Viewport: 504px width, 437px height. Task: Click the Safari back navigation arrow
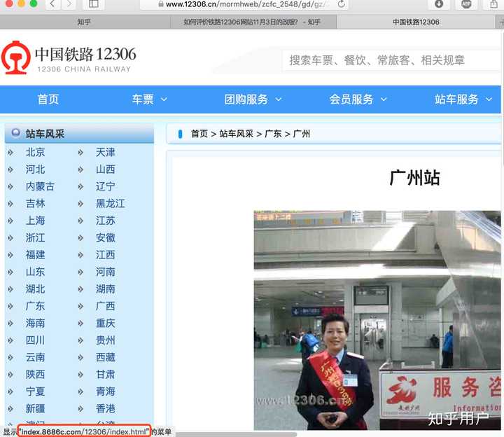(52, 4)
